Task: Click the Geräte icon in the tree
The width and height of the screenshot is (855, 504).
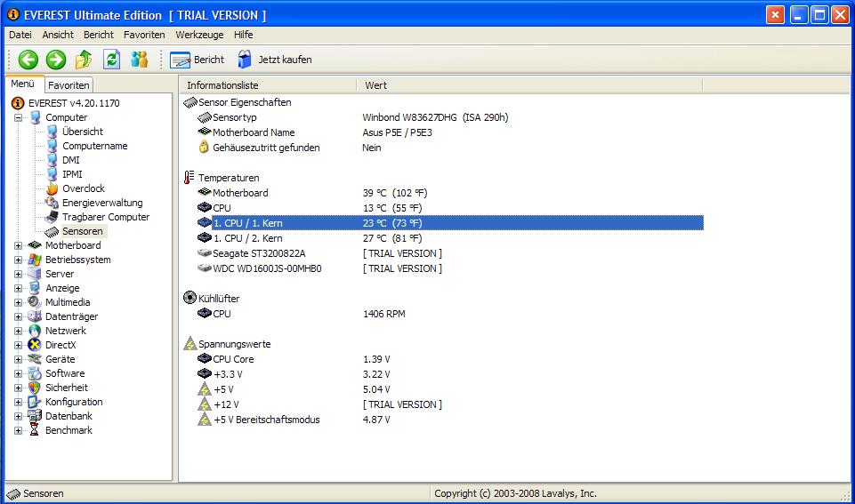Action: pos(35,359)
